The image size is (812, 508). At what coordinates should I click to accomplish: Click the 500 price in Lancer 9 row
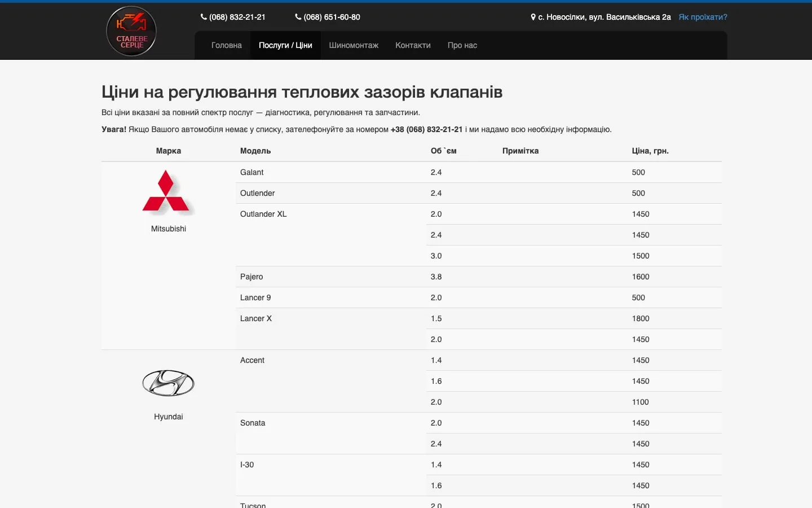click(x=638, y=297)
